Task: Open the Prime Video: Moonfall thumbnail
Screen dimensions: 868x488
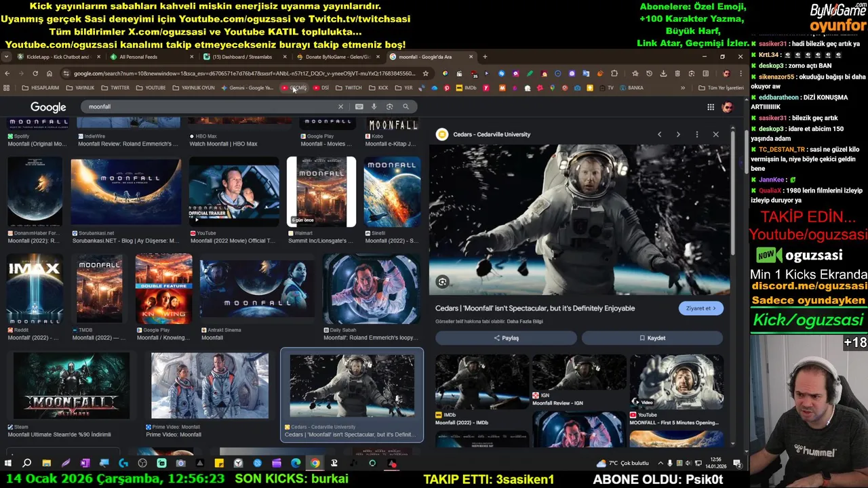Action: [x=210, y=386]
